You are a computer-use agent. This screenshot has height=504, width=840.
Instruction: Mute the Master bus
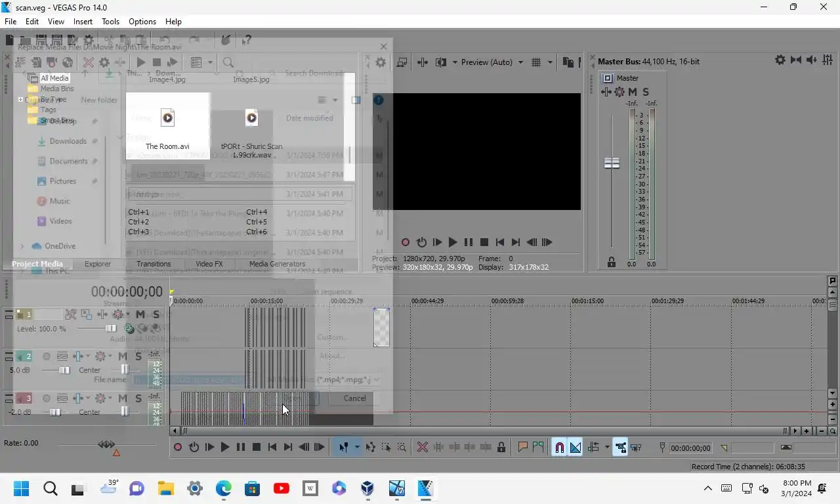click(633, 92)
